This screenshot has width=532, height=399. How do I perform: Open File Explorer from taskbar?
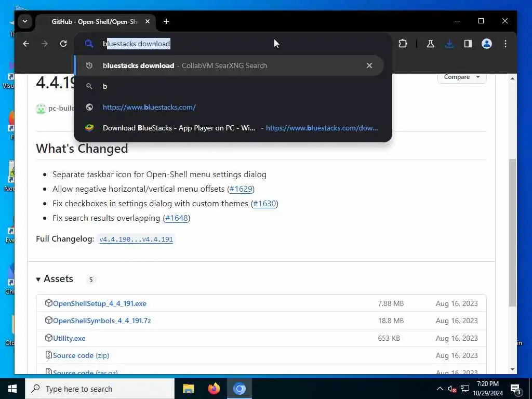click(188, 389)
